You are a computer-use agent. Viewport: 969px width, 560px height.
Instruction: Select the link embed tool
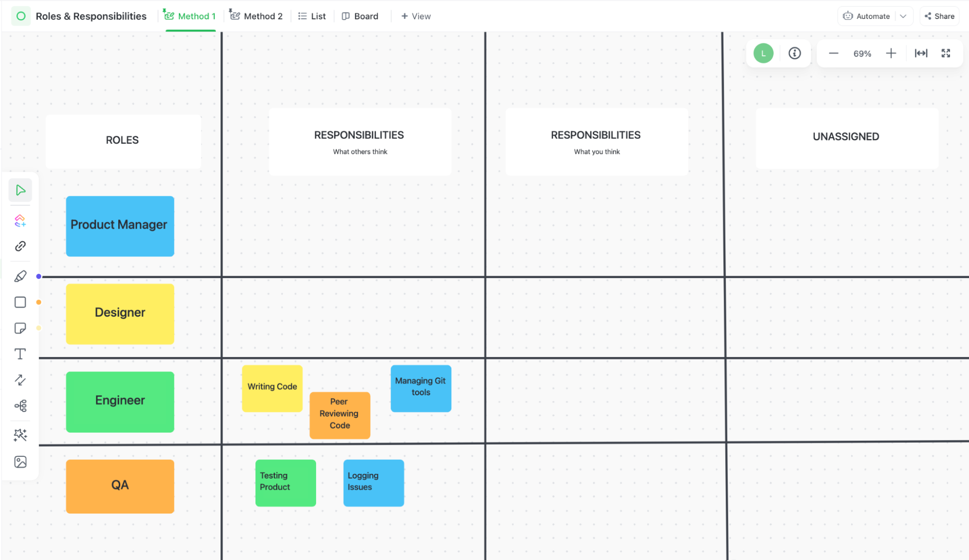20,246
